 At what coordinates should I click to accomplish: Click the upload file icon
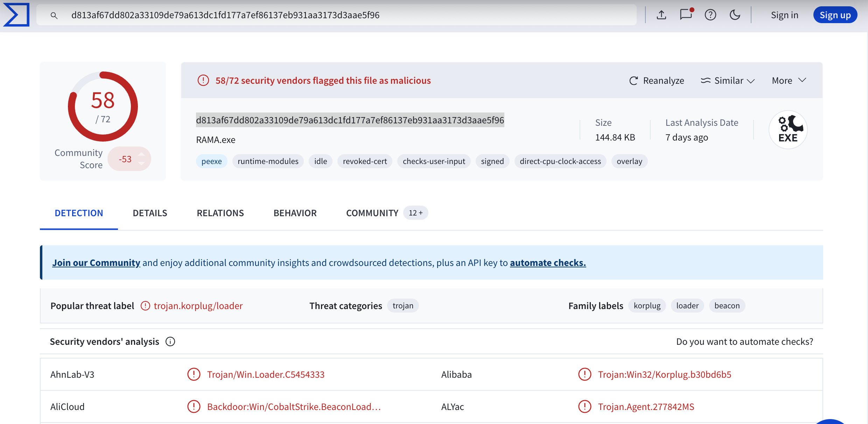click(x=661, y=15)
